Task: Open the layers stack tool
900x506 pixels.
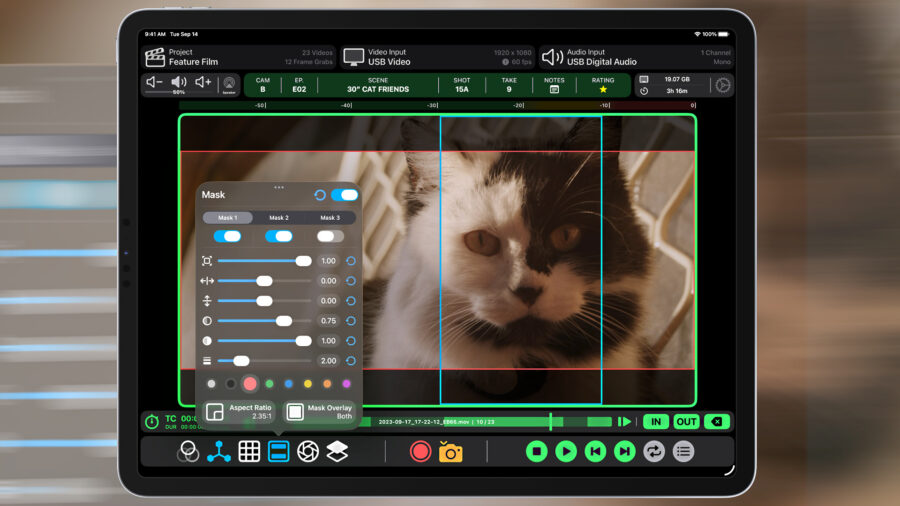Action: 337,452
